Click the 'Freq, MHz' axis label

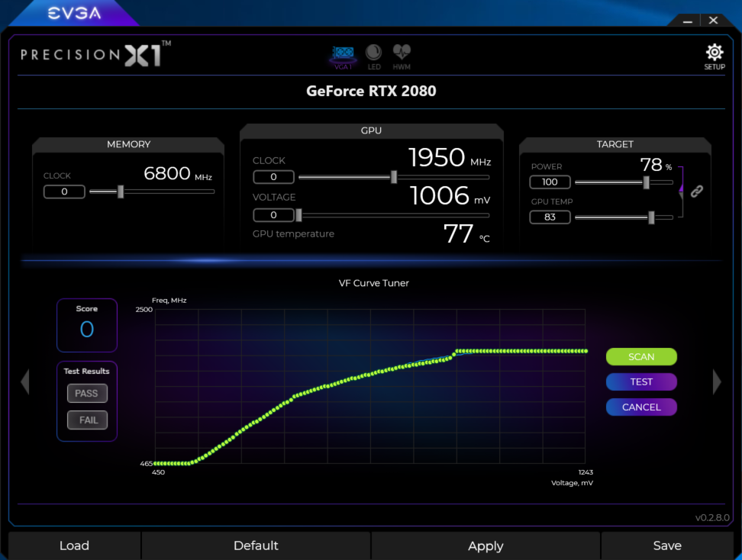click(x=169, y=301)
